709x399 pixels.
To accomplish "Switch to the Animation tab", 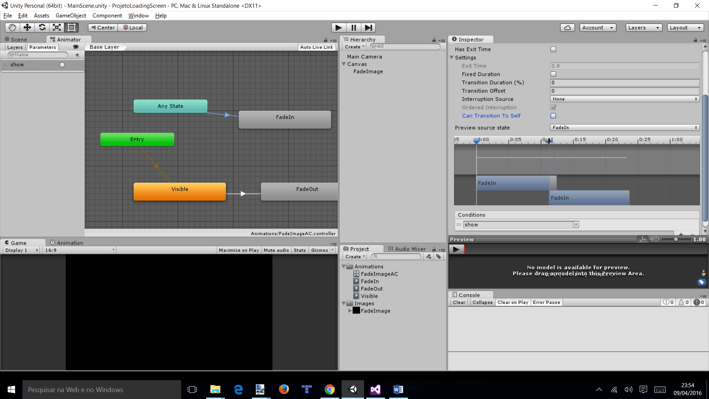I will click(67, 243).
